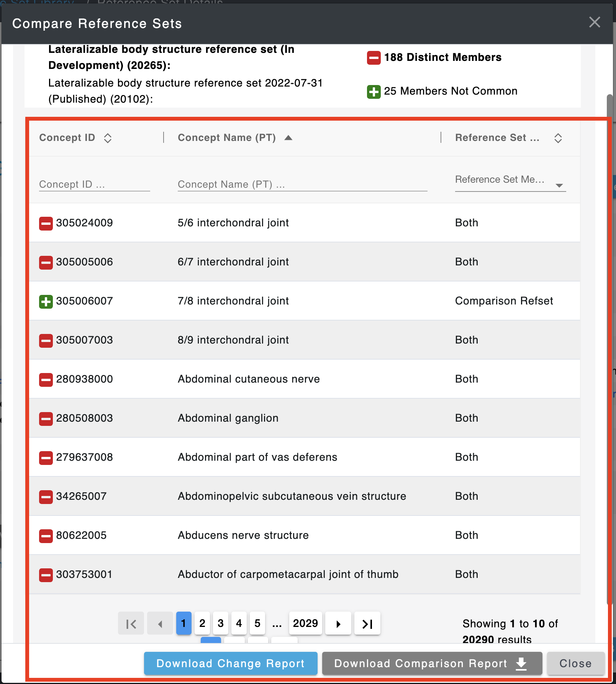Image resolution: width=616 pixels, height=684 pixels.
Task: Focus the Concept ID filter field
Action: tap(95, 185)
